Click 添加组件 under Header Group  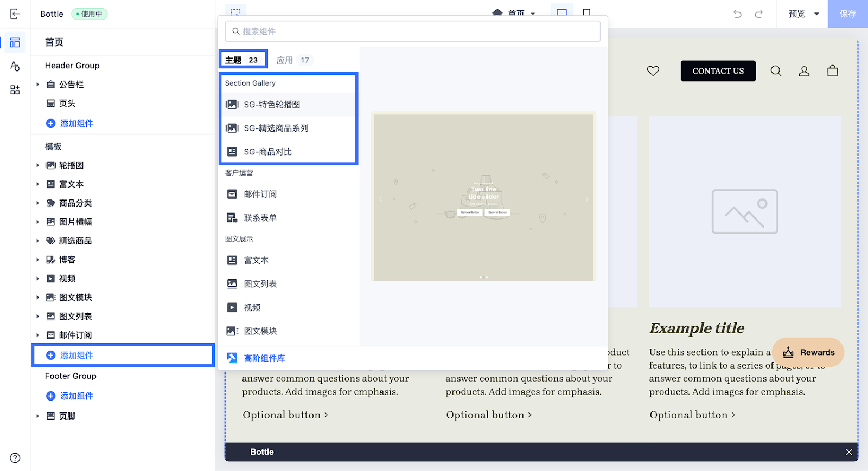(x=69, y=124)
